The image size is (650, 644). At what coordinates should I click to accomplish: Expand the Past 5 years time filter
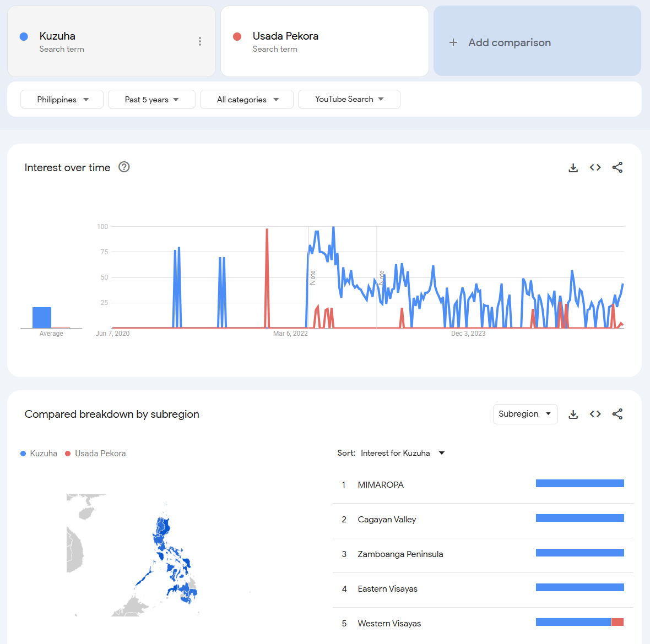pos(151,100)
